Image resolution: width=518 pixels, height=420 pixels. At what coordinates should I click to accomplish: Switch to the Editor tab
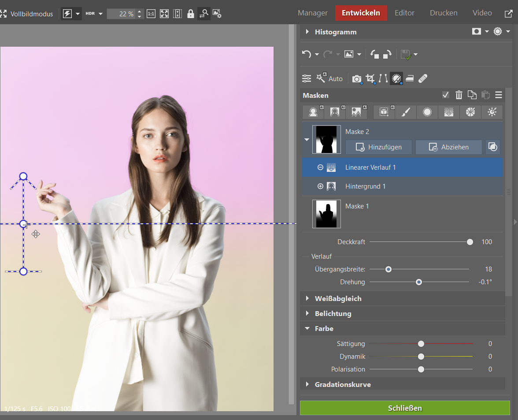[x=404, y=13]
